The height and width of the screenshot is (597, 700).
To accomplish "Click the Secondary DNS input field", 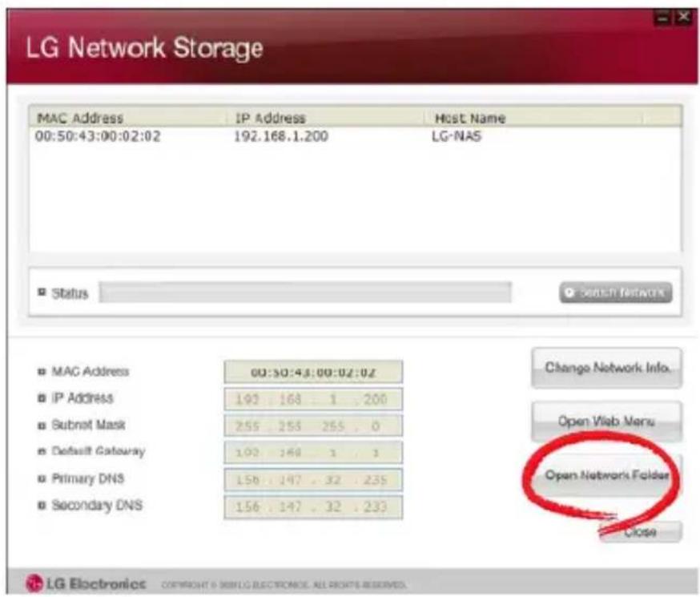I will 313,506.
